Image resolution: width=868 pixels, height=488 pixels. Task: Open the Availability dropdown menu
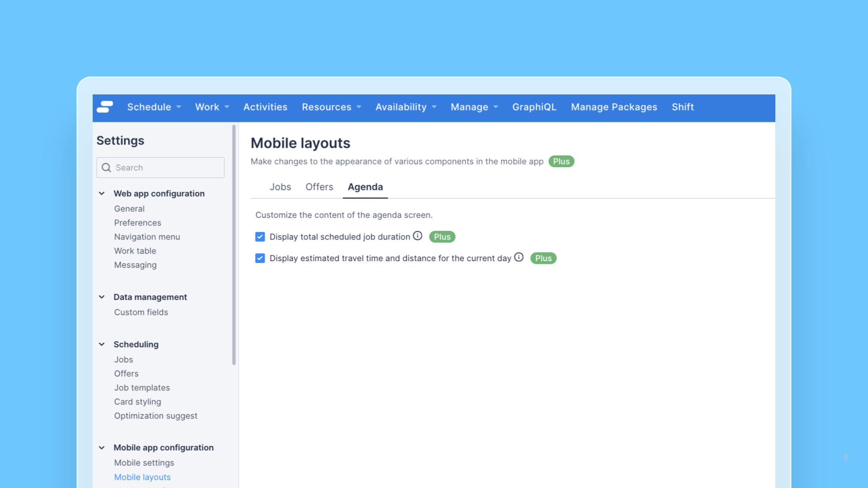pyautogui.click(x=406, y=107)
